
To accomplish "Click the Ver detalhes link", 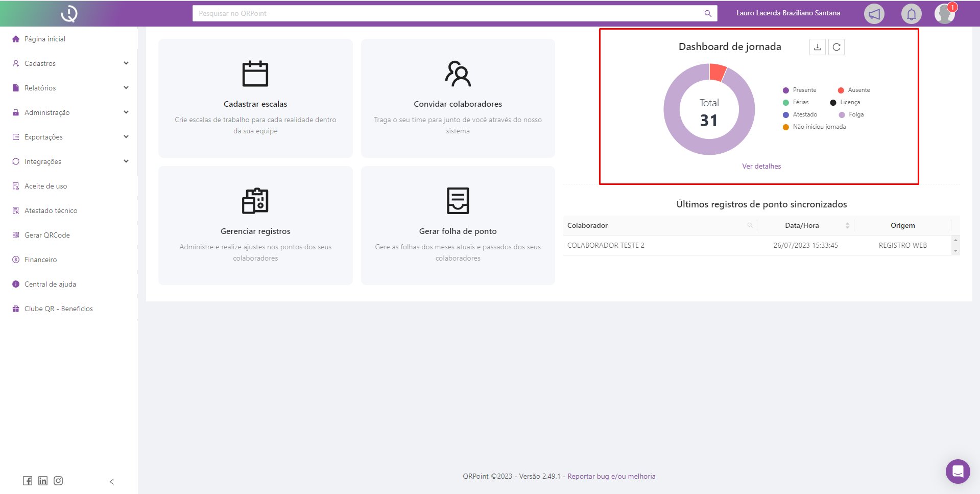I will (x=761, y=166).
